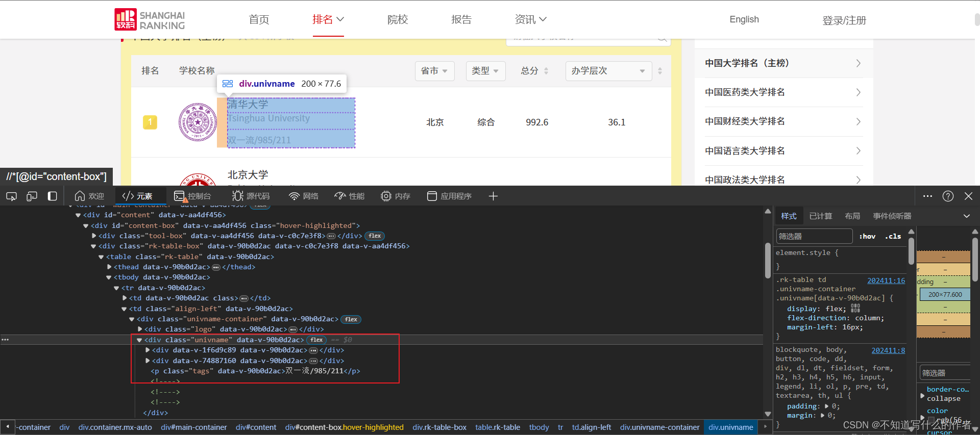Image resolution: width=980 pixels, height=435 pixels.
Task: Expand more sidebar tabs chevron
Action: click(x=966, y=216)
